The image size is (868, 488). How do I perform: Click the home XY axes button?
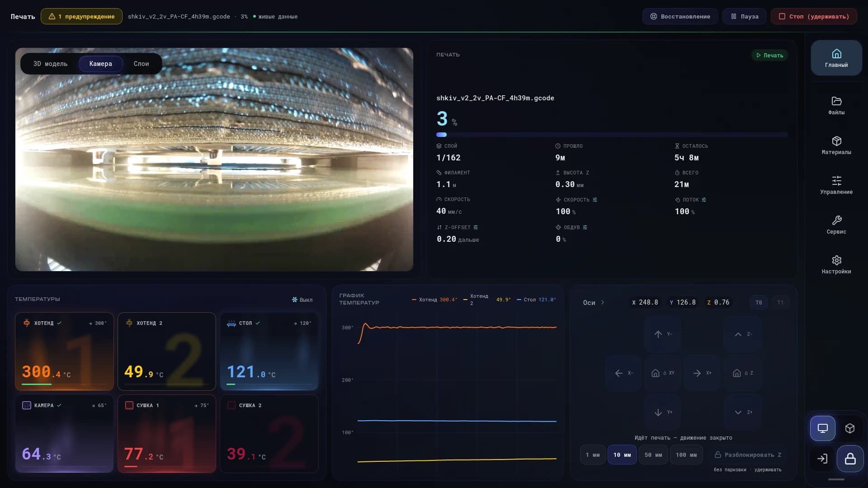tap(662, 373)
